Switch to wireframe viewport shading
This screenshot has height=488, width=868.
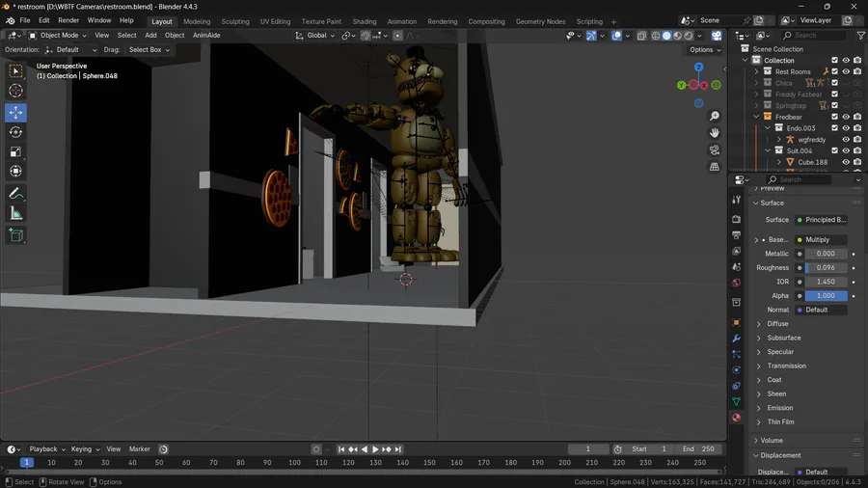click(656, 36)
